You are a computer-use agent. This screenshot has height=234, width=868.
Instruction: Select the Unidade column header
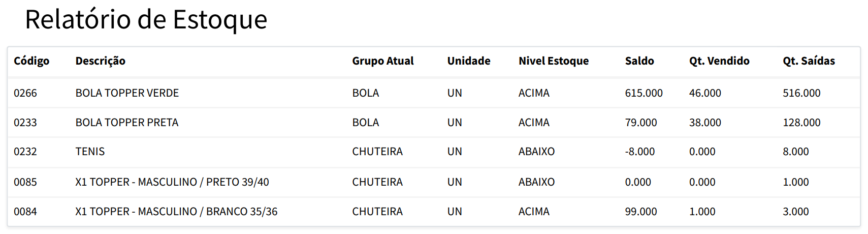(468, 61)
